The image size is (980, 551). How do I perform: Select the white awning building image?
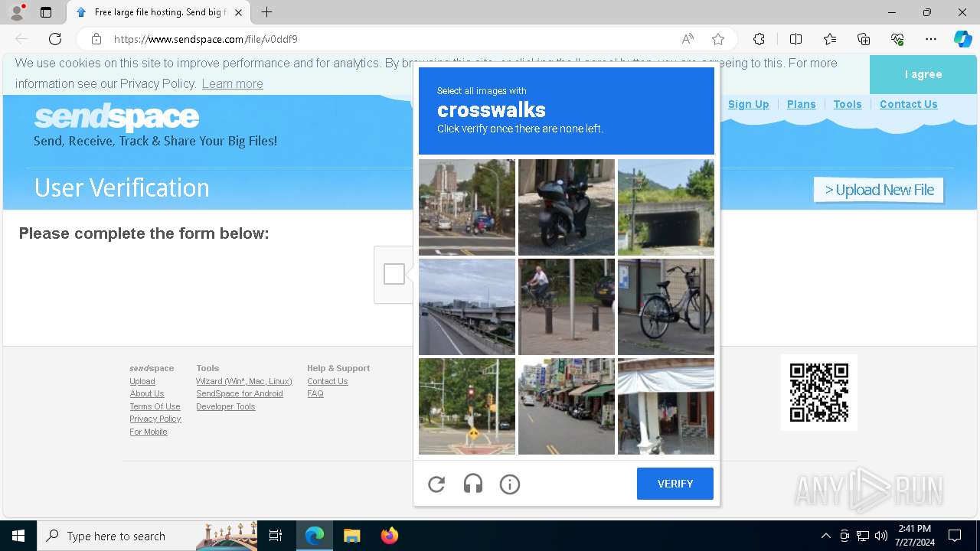click(x=666, y=406)
